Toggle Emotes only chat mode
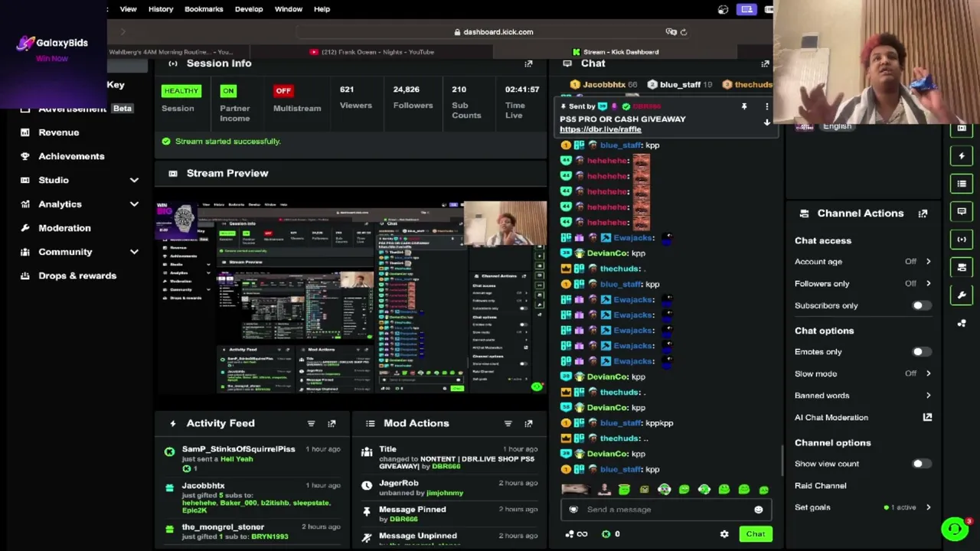This screenshot has width=980, height=551. (922, 352)
